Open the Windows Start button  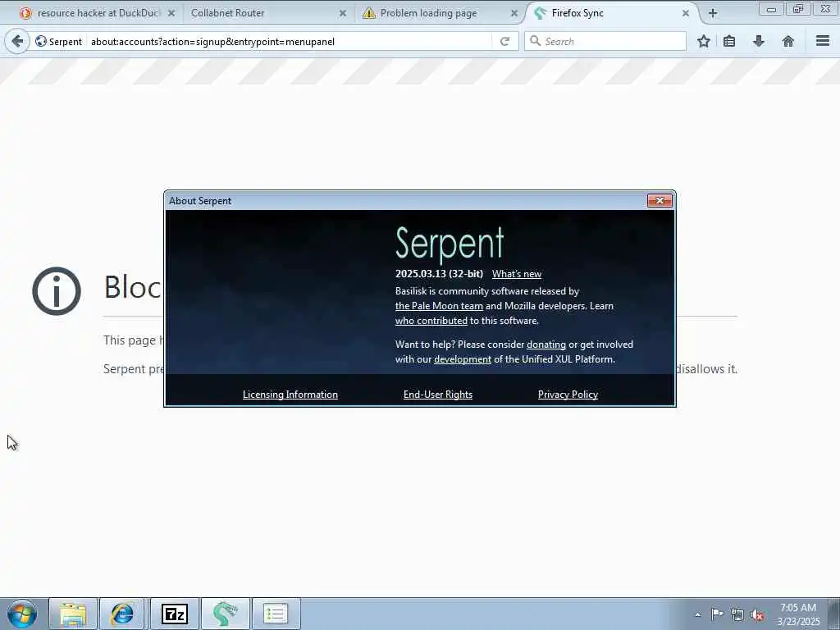click(22, 614)
